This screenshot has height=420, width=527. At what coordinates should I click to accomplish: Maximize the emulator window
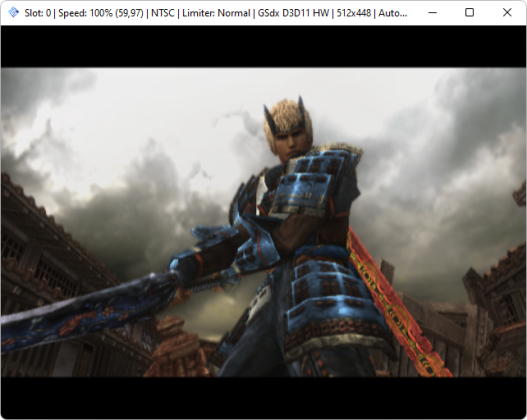pos(470,12)
